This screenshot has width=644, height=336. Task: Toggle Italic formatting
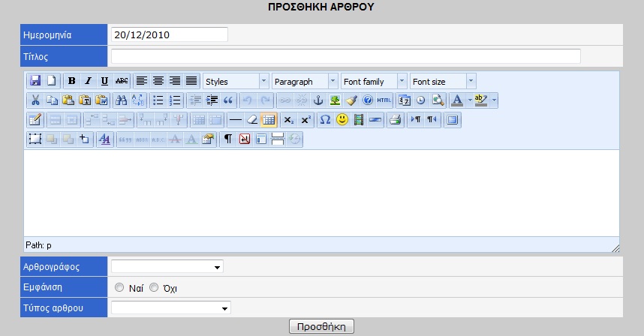tap(88, 81)
